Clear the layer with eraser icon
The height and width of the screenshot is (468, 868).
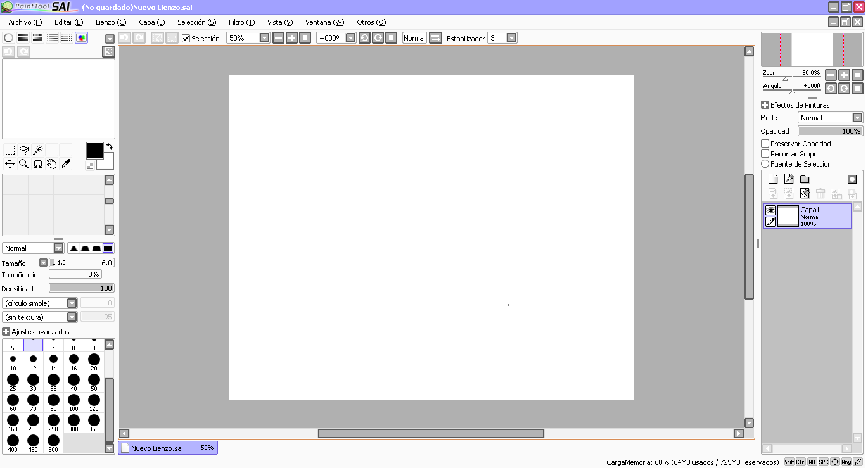805,194
